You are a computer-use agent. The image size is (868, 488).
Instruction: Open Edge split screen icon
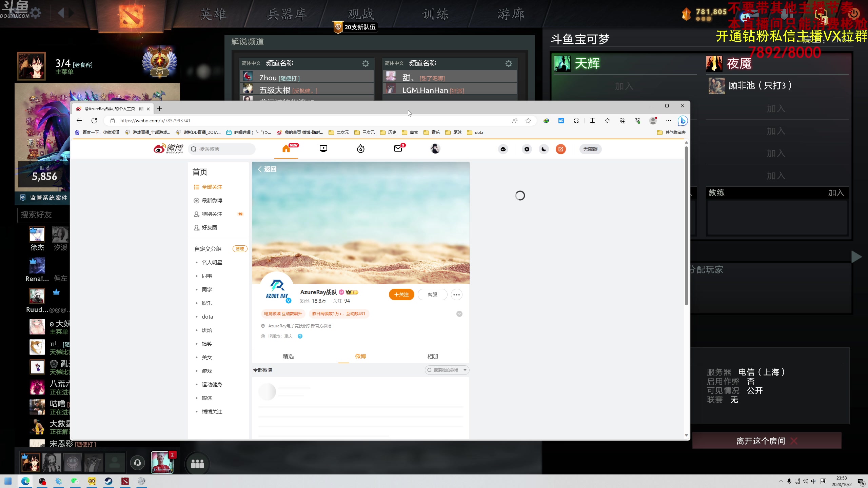coord(592,121)
